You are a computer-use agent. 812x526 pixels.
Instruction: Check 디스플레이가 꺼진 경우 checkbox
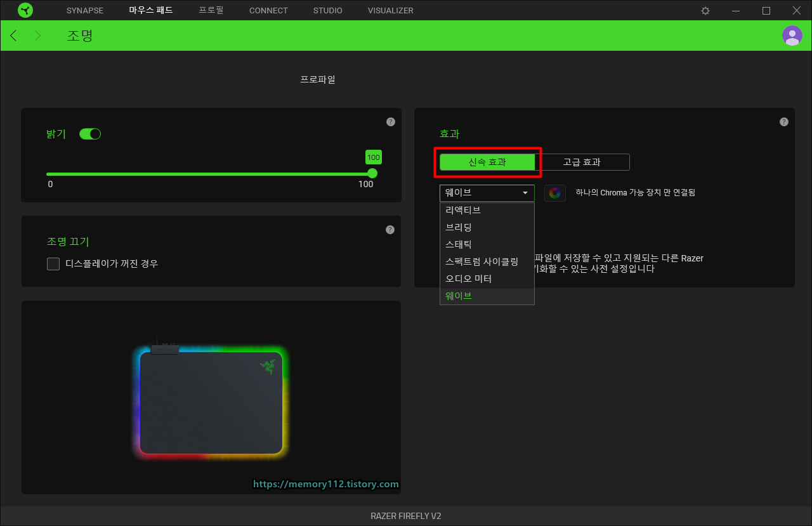(53, 264)
